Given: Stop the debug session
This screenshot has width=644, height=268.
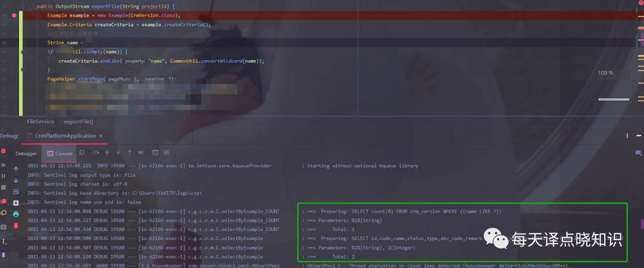Looking at the screenshot, I should click(x=4, y=187).
